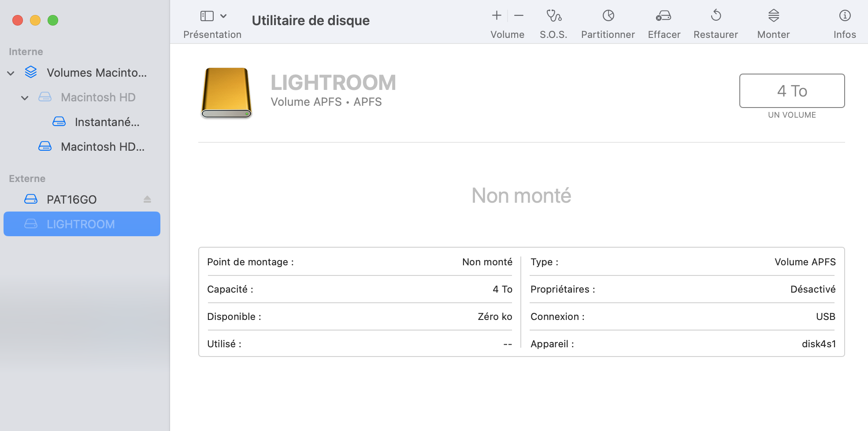This screenshot has width=868, height=431.
Task: Zoom the window with green button
Action: (53, 20)
